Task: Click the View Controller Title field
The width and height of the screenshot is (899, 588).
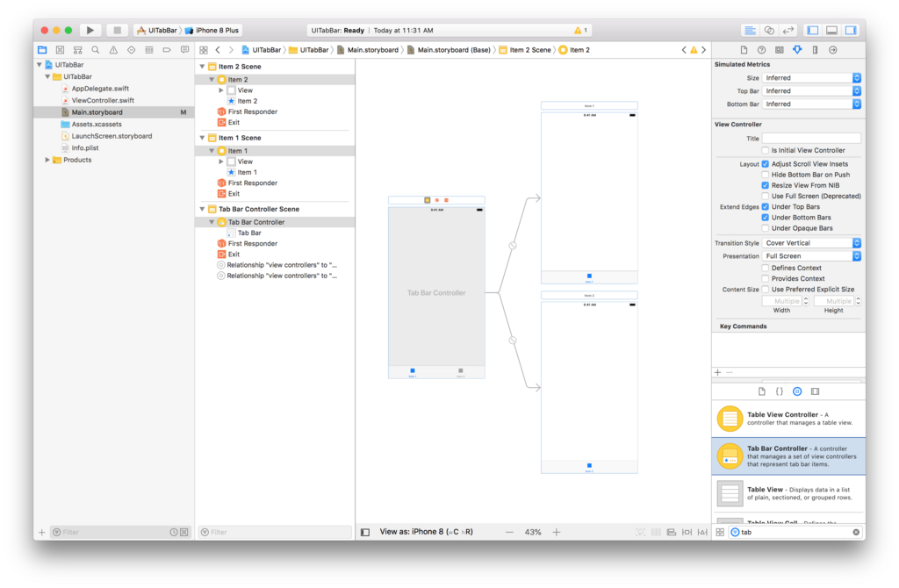Action: pyautogui.click(x=811, y=138)
